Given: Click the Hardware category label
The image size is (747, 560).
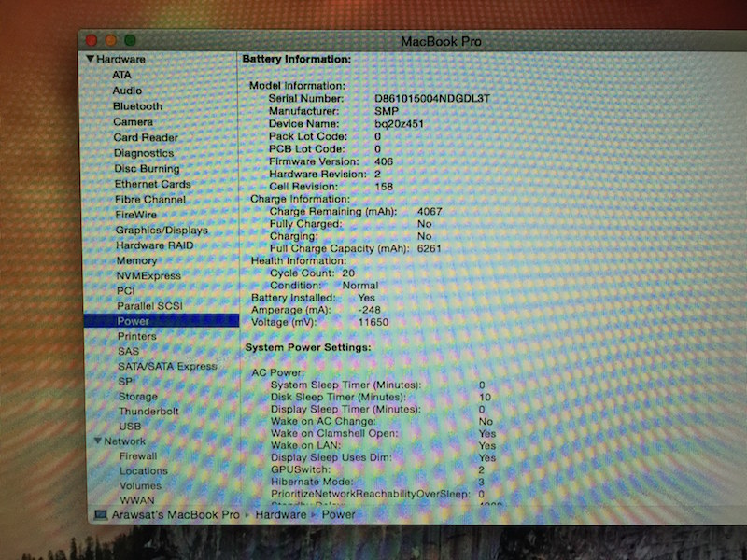Looking at the screenshot, I should [x=121, y=59].
